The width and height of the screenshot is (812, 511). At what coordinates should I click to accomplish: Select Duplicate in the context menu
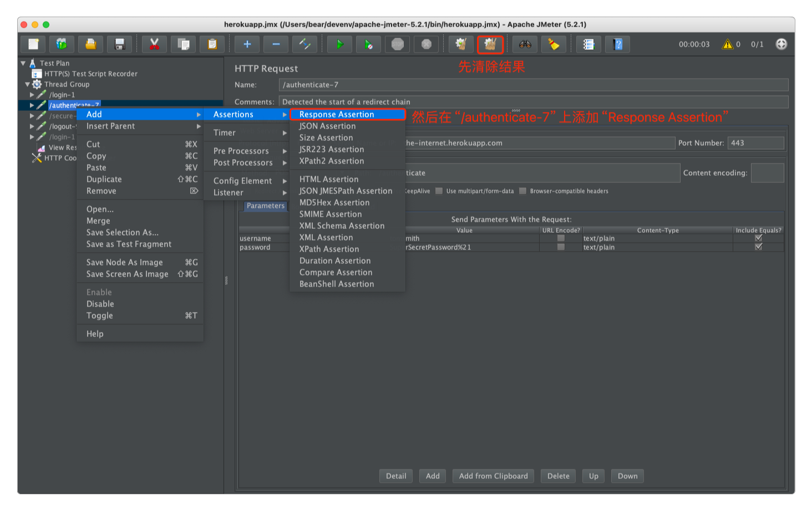pyautogui.click(x=140, y=179)
